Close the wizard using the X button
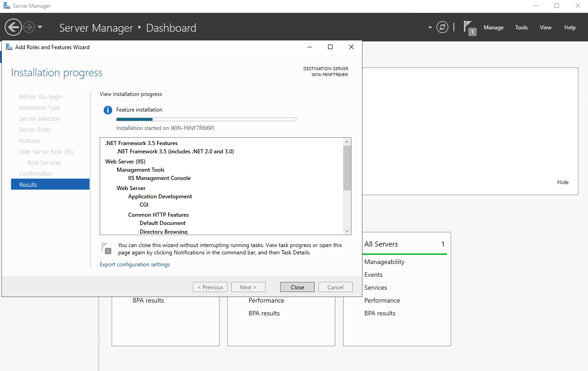588x371 pixels. 351,47
